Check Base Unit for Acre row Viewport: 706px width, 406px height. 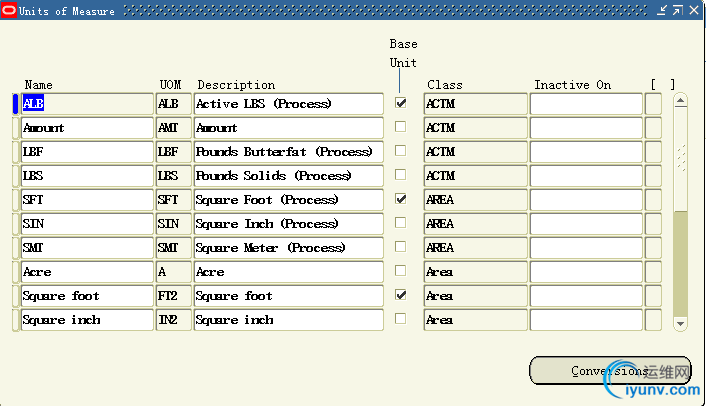[x=400, y=271]
